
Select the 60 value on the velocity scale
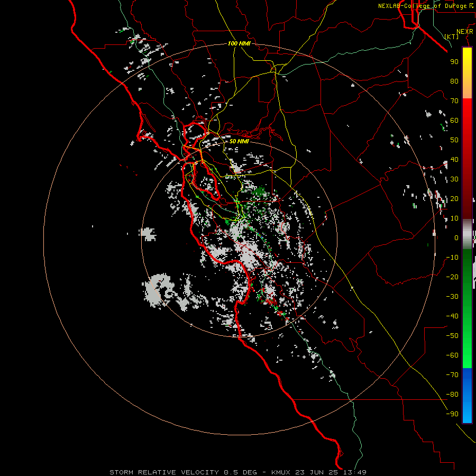[x=454, y=121]
